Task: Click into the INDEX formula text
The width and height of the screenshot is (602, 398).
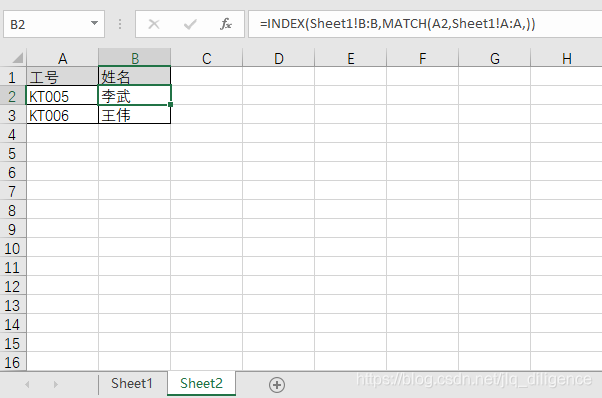Action: (x=397, y=24)
